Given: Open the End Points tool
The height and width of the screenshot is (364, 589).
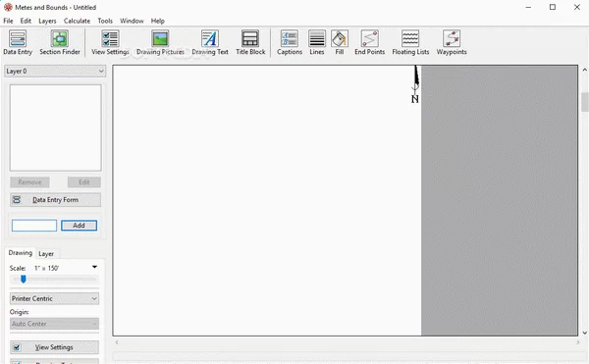Looking at the screenshot, I should tap(370, 42).
